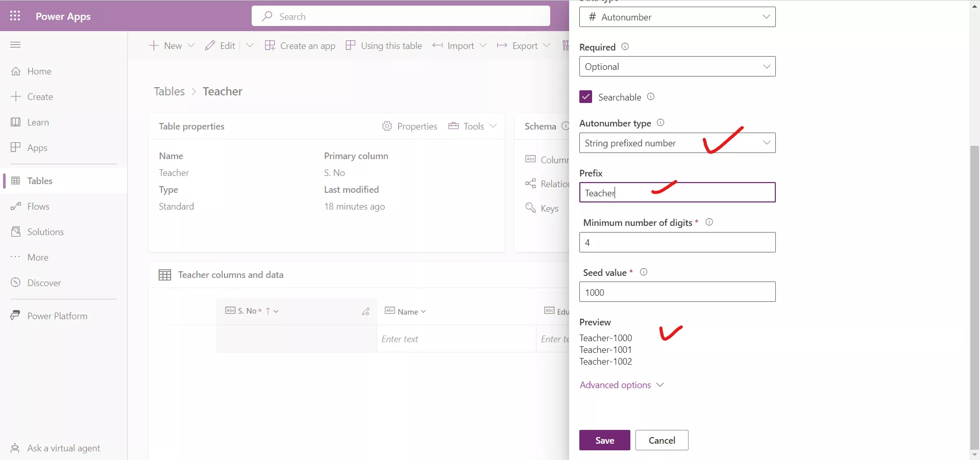Click the New toolbar item
This screenshot has width=980, height=460.
click(x=165, y=45)
